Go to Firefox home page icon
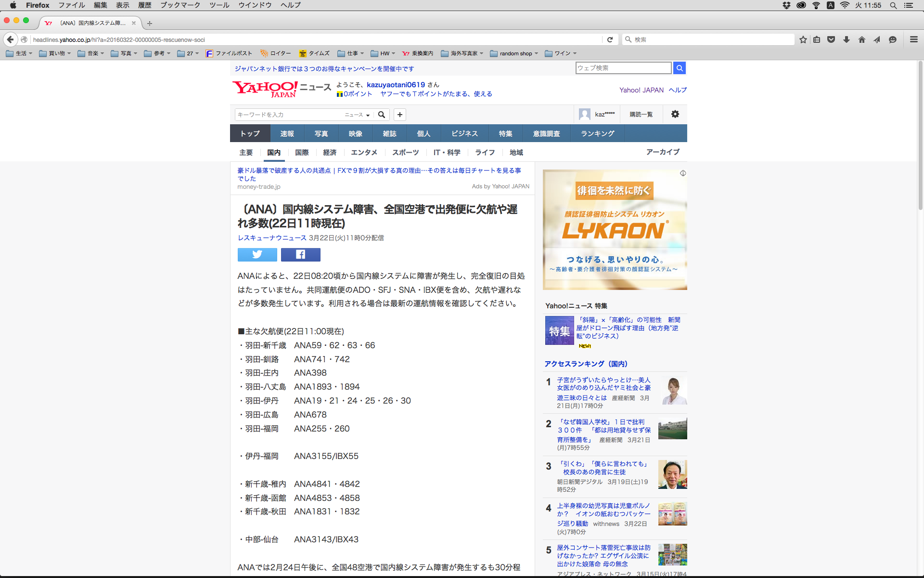Viewport: 924px width, 578px height. point(861,39)
